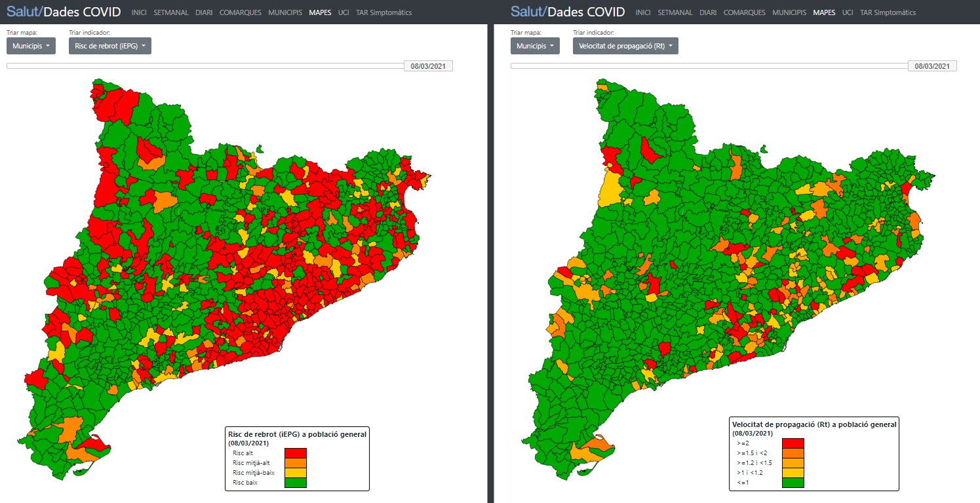Open the Municipis map selector in right pane
This screenshot has height=503, width=980.
tap(535, 46)
